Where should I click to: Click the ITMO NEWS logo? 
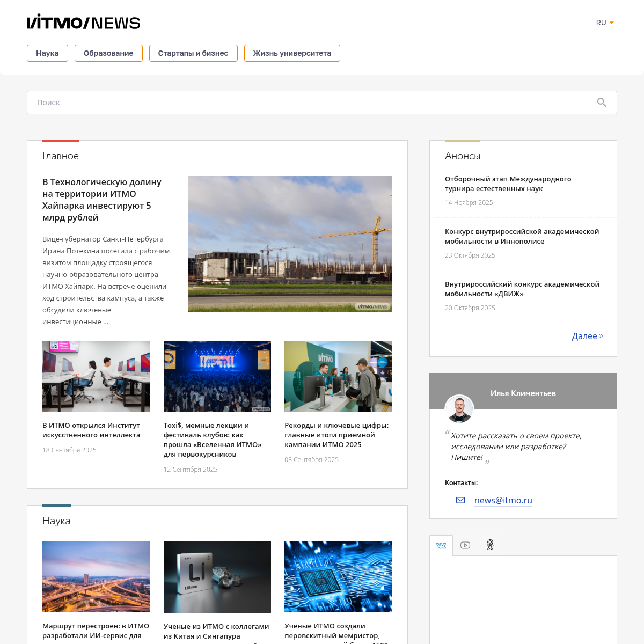click(84, 21)
